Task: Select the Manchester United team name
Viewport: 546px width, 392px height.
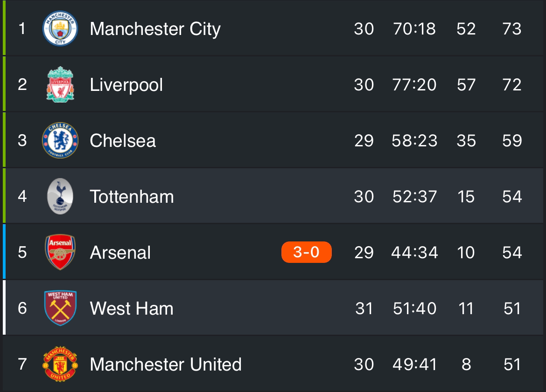Action: point(166,364)
